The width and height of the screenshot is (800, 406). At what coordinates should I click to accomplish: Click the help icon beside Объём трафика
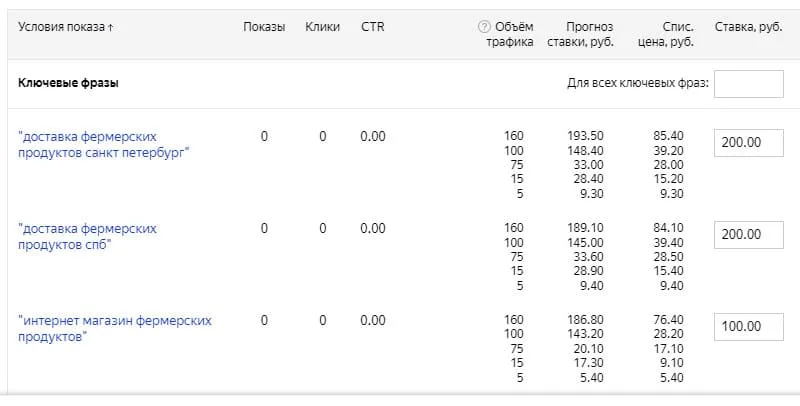[x=484, y=27]
